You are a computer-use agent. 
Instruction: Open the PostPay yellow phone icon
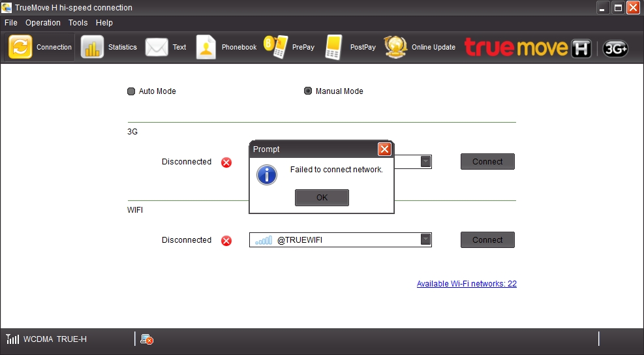[333, 47]
